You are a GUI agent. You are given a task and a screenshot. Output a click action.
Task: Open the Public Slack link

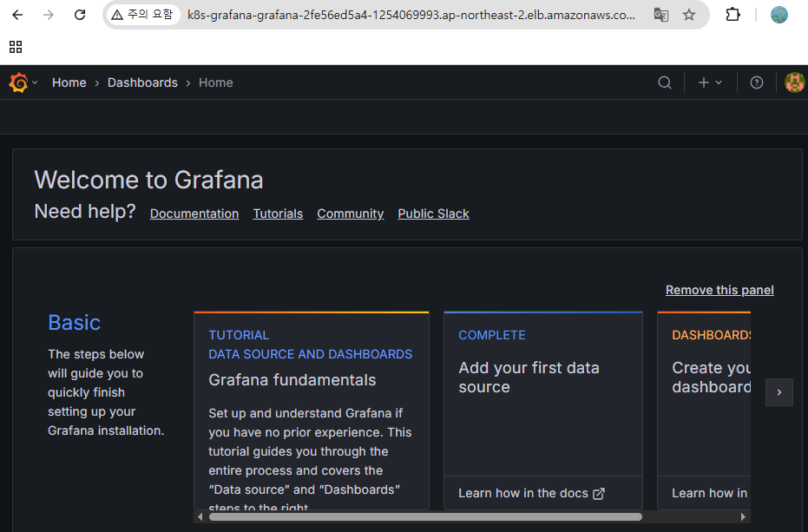point(433,214)
